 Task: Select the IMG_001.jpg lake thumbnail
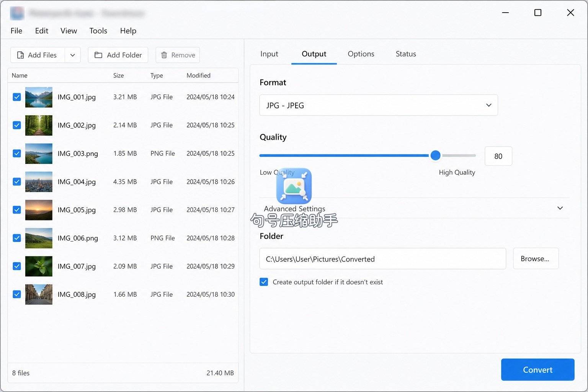39,97
